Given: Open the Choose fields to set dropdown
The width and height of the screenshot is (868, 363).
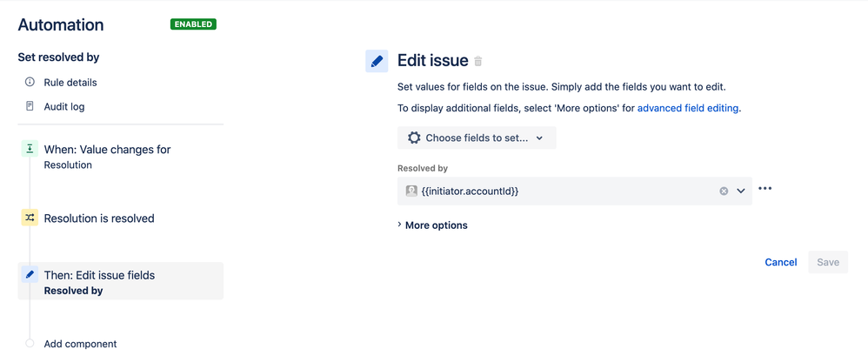Looking at the screenshot, I should [477, 138].
